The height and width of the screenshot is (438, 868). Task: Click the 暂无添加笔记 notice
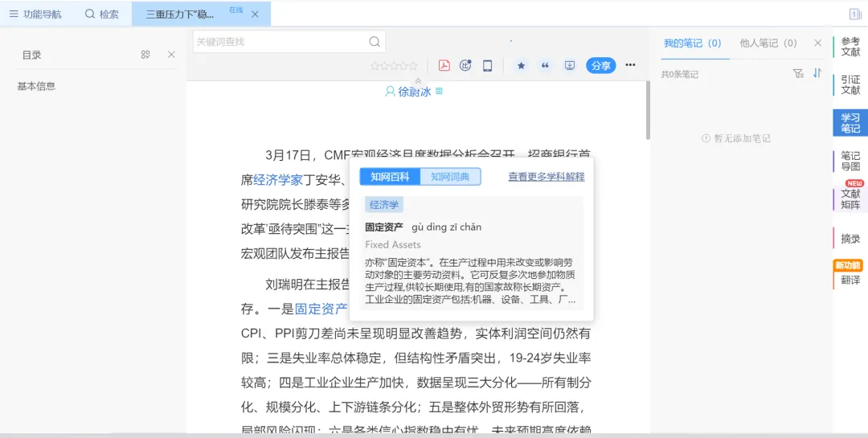pos(736,138)
